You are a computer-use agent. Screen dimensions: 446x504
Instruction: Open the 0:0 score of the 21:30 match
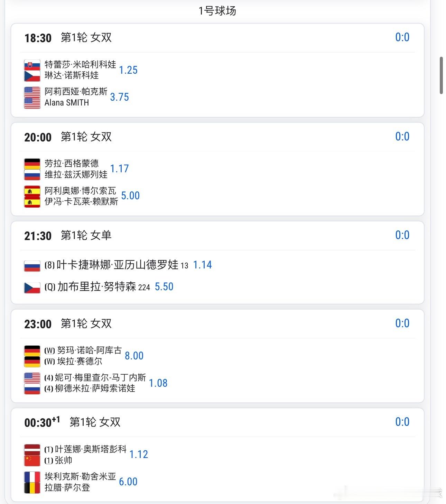pos(402,235)
